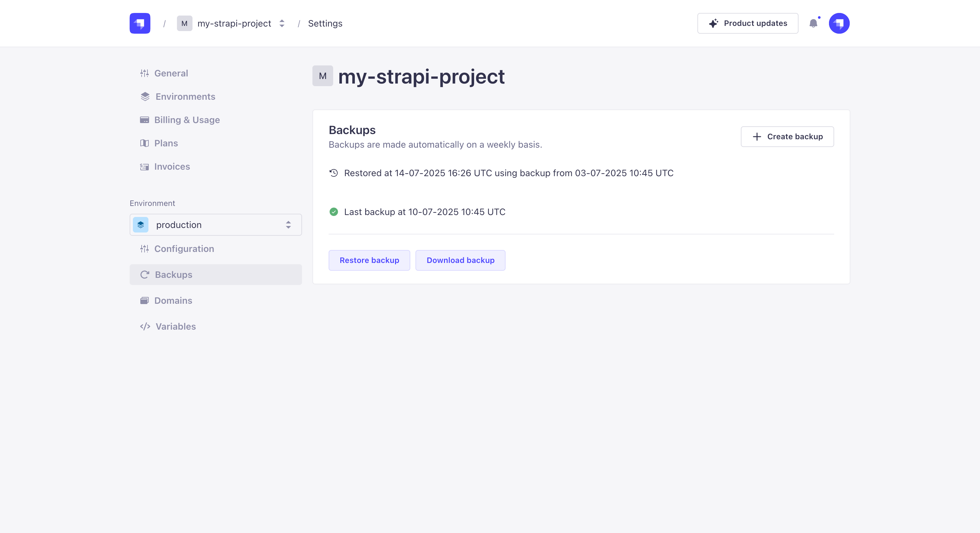Viewport: 980px width, 533px height.
Task: Expand the my-strapi-project switcher dropdown
Action: 282,23
